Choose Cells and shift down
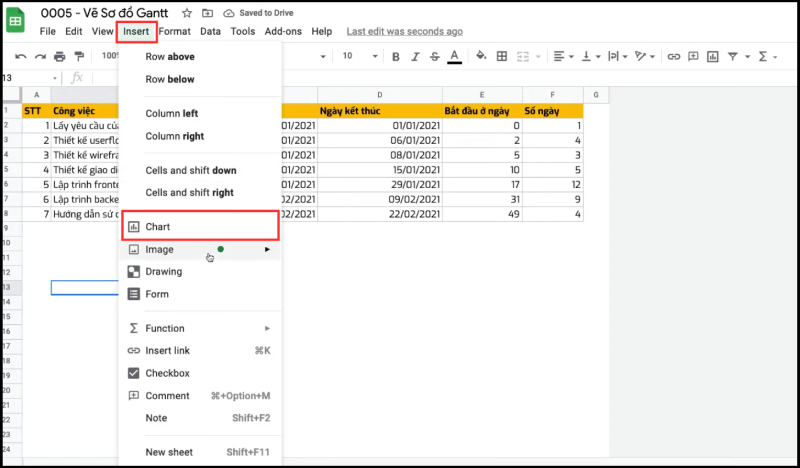The image size is (800, 468). tap(200, 170)
